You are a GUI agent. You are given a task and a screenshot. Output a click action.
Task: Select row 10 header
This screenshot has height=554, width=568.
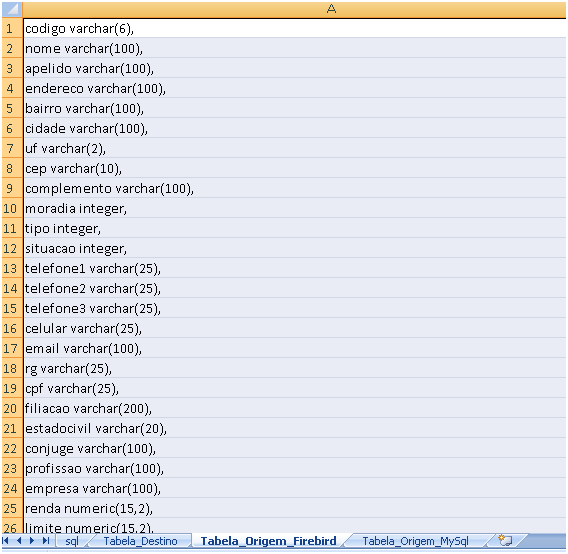click(x=12, y=208)
